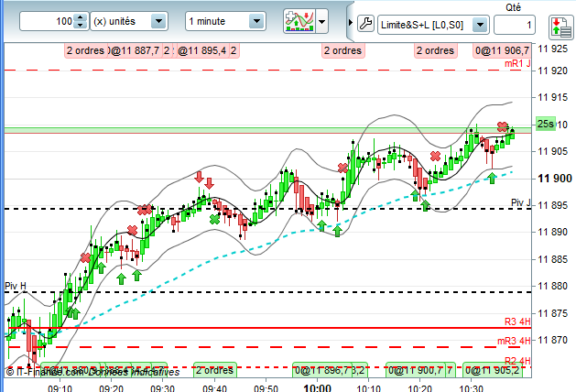Click the mR1 J level label
This screenshot has height=392, width=576.
[517, 63]
